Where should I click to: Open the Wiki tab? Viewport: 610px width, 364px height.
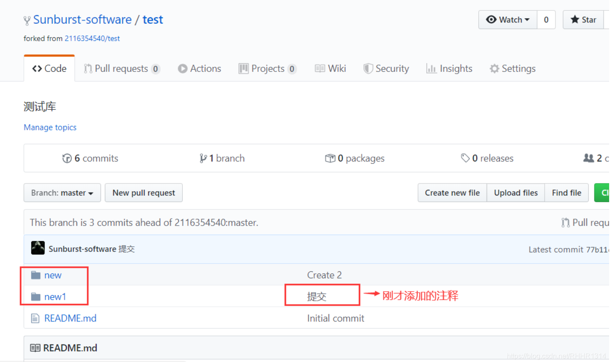[x=330, y=68]
